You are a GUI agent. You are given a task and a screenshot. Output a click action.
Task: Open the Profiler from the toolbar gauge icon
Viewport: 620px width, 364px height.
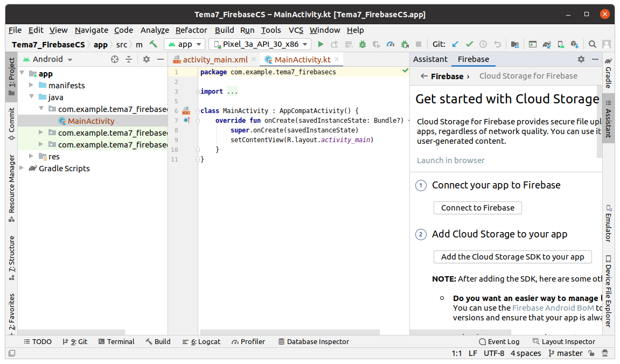pos(391,45)
